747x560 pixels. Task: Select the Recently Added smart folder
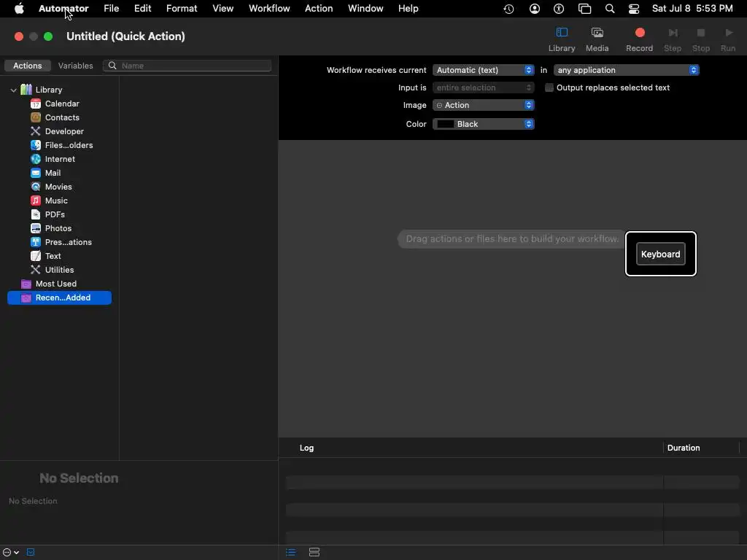coord(60,297)
